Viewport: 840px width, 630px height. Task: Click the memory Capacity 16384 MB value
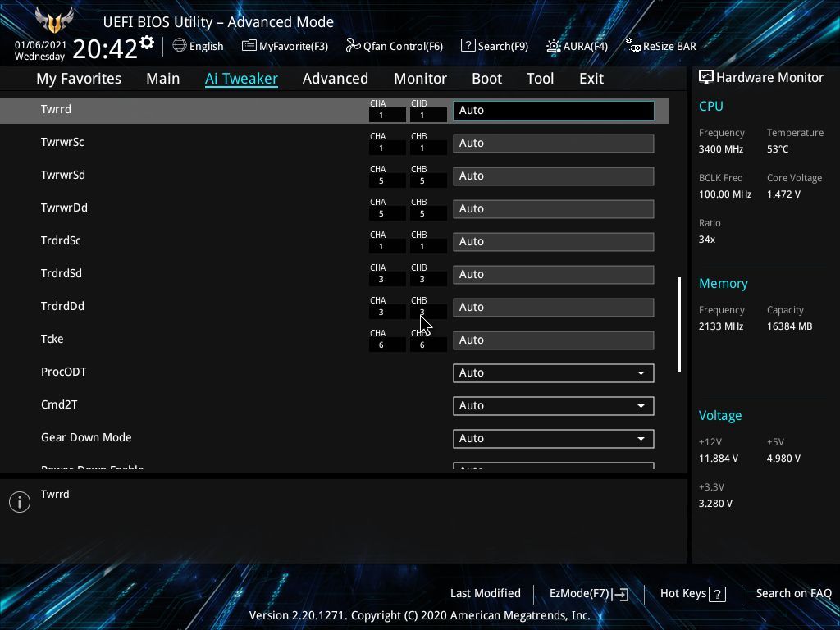pos(789,326)
